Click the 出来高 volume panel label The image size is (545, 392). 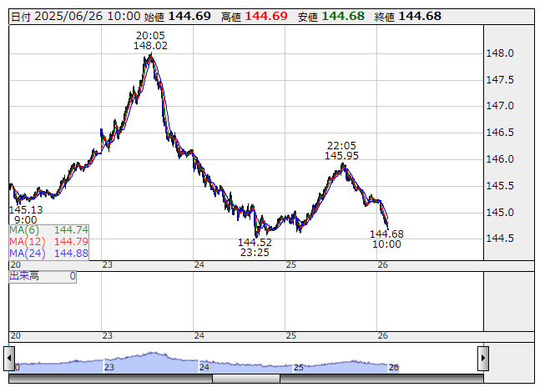tap(24, 275)
